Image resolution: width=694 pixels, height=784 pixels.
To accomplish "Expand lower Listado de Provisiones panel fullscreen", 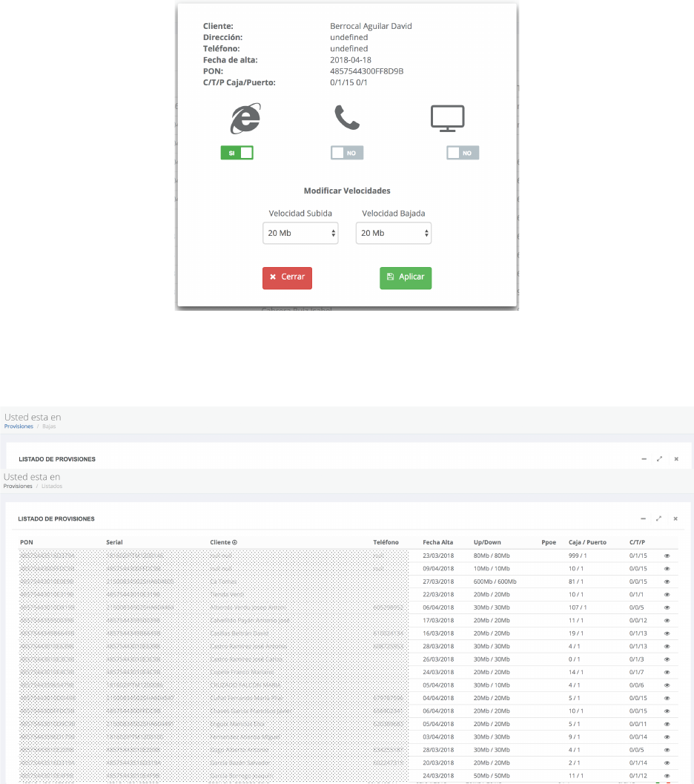I will click(658, 519).
